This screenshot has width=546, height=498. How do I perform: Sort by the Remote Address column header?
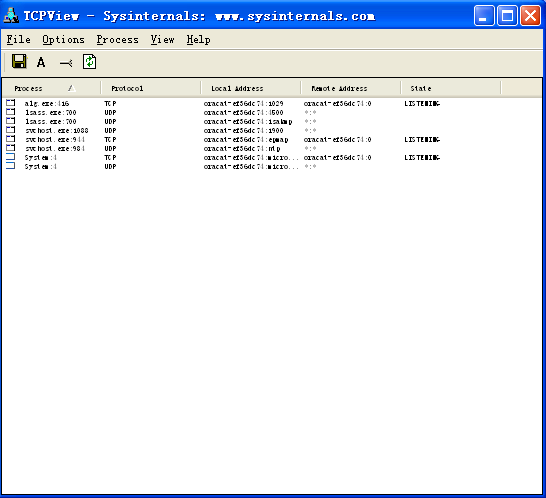[x=351, y=88]
